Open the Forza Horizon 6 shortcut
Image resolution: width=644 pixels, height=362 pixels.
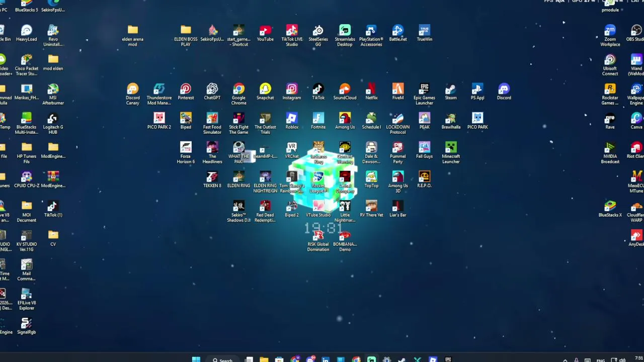tap(186, 152)
